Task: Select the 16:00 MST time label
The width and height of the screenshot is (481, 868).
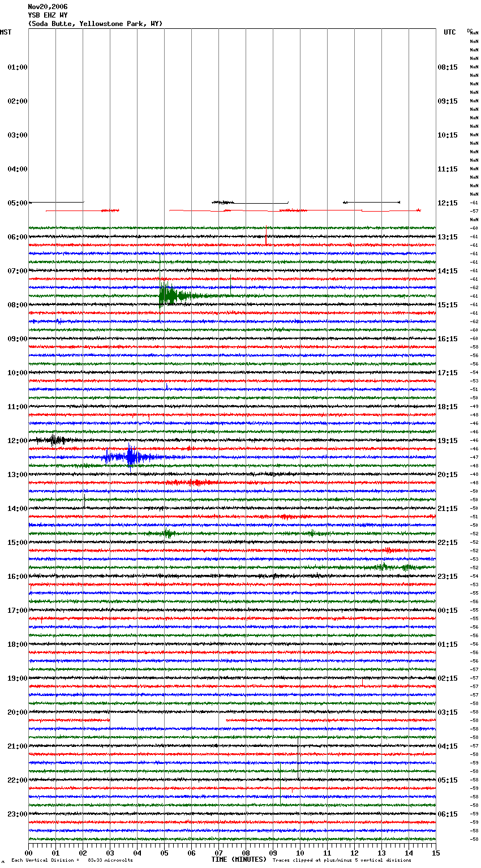Action: click(18, 577)
